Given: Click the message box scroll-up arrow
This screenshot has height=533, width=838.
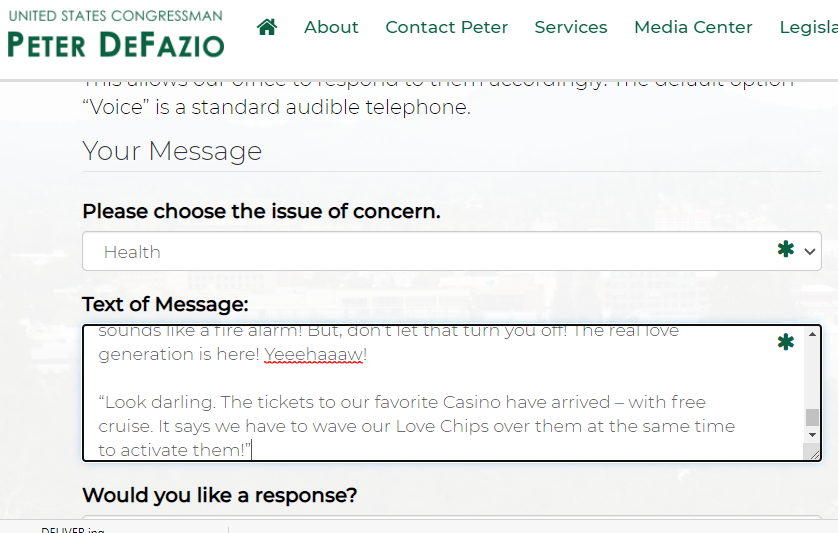Looking at the screenshot, I should pos(812,334).
